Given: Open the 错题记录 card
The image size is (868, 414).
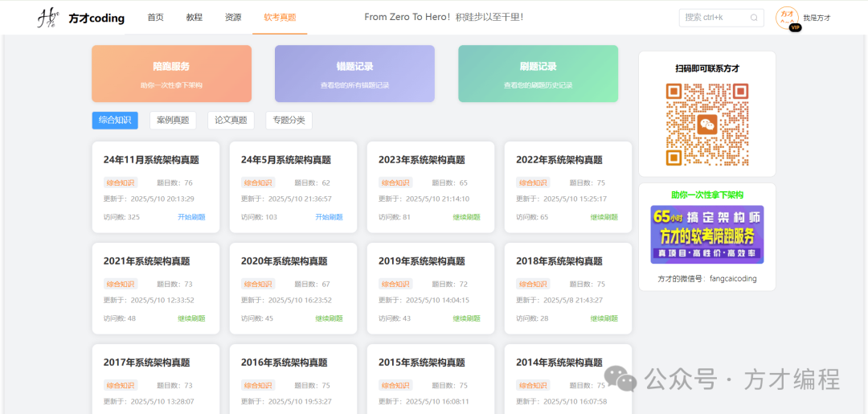Looking at the screenshot, I should pyautogui.click(x=355, y=74).
